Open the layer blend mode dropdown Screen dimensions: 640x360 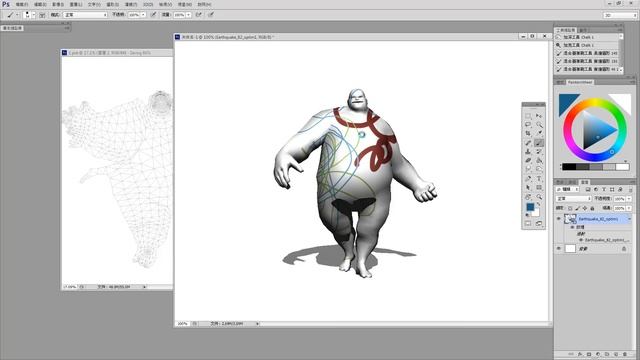tap(573, 199)
